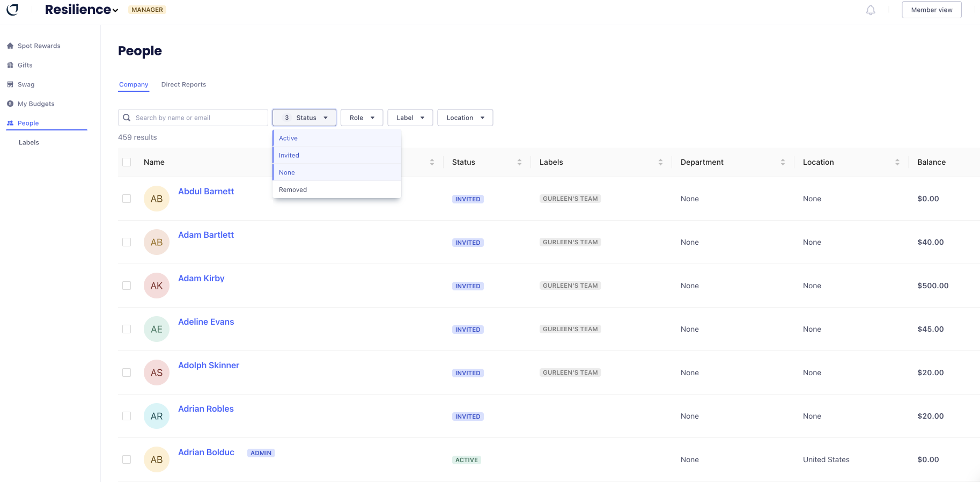Open the Location filter dropdown
The image size is (980, 482).
click(x=465, y=118)
